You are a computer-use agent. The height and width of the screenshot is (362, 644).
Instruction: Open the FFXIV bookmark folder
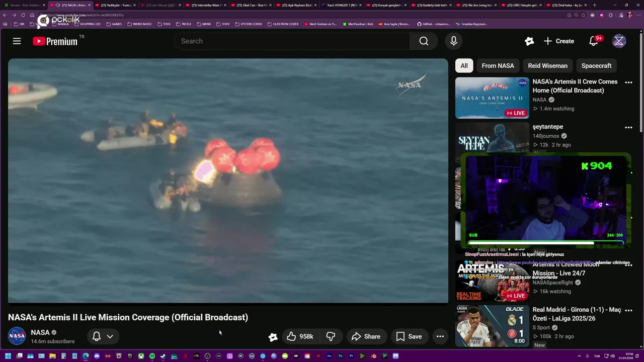(x=223, y=24)
